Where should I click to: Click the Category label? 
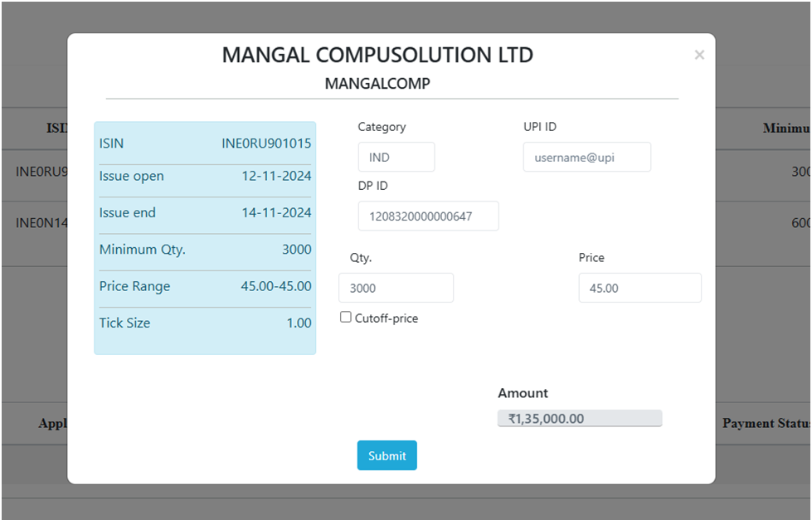(x=382, y=127)
